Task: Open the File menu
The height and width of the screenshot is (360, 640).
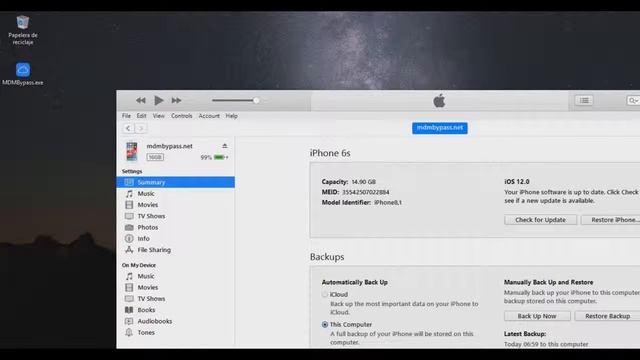Action: click(x=127, y=116)
